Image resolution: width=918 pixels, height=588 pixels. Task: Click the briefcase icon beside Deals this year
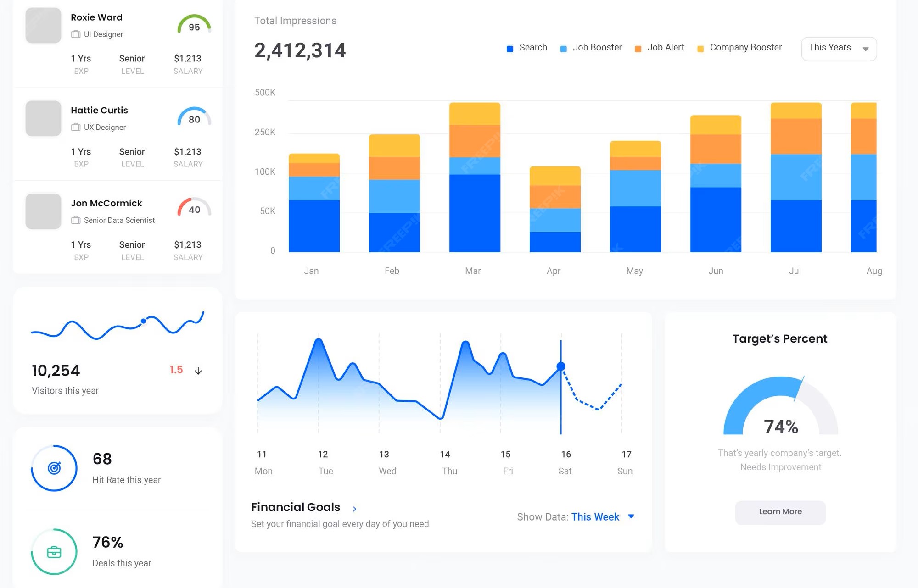(54, 552)
